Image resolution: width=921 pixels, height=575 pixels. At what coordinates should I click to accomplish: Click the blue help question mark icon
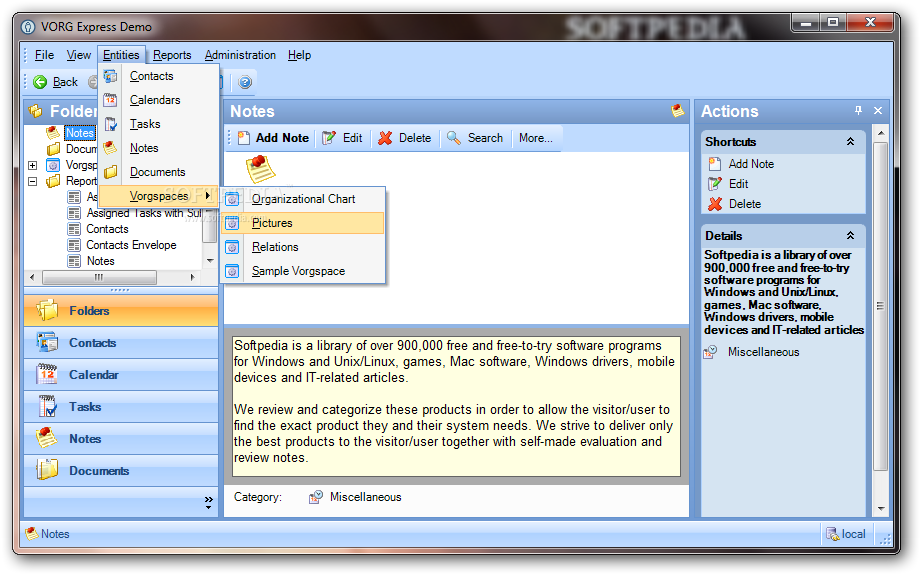[245, 82]
